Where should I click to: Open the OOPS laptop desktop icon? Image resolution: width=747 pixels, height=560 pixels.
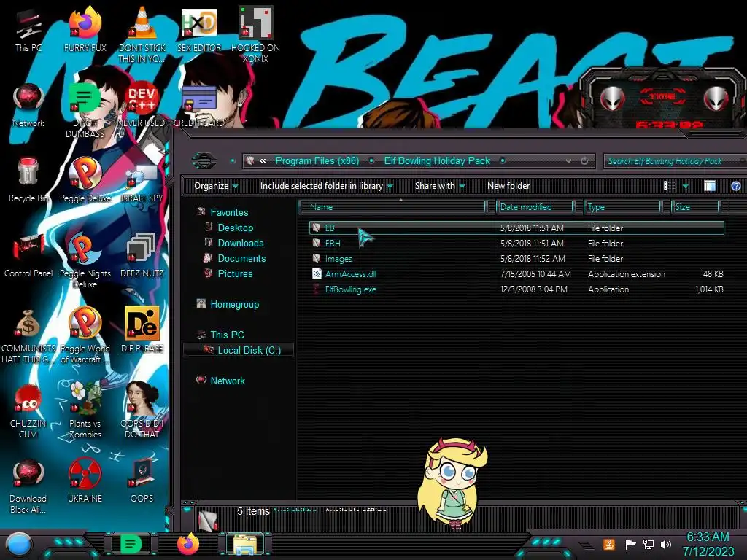point(142,481)
